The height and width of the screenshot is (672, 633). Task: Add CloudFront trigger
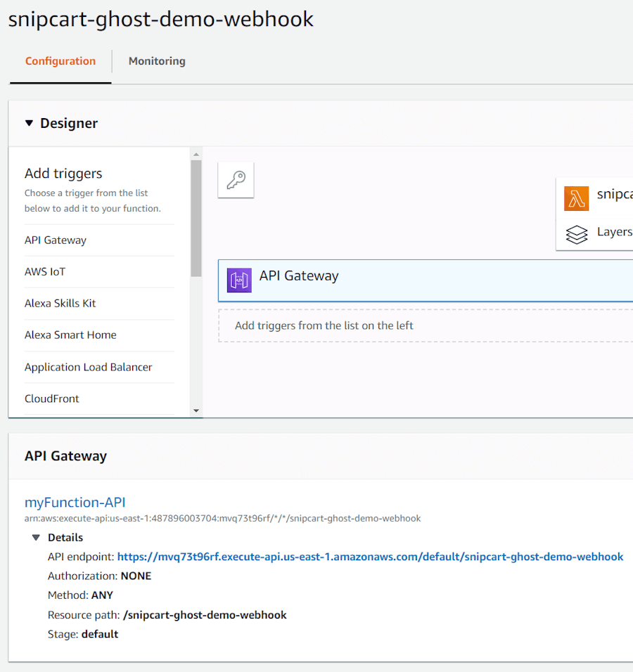tap(52, 399)
